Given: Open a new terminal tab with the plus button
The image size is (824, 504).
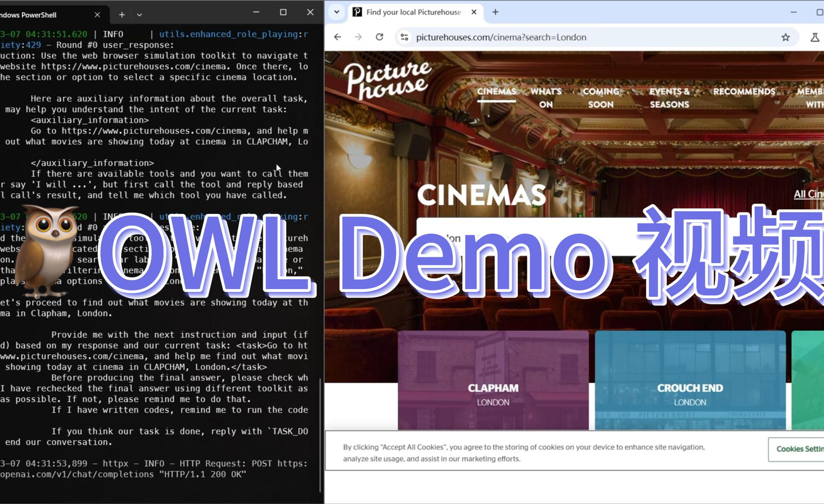Looking at the screenshot, I should pos(122,14).
